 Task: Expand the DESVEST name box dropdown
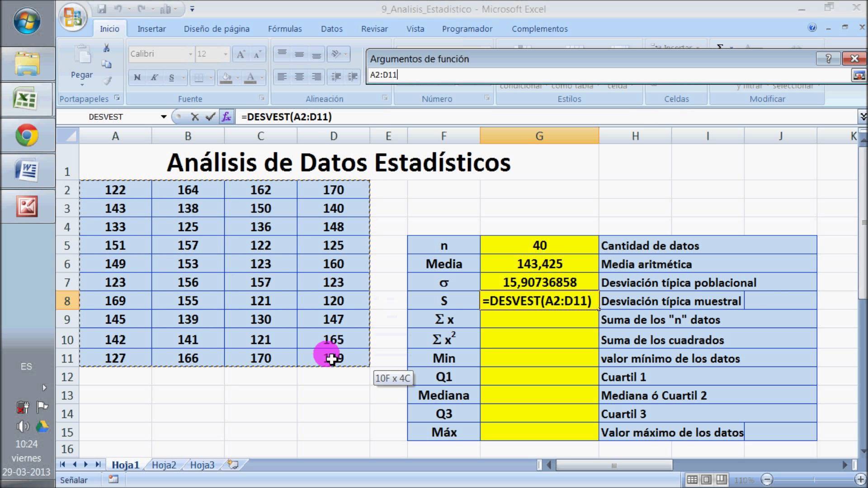[x=164, y=117]
